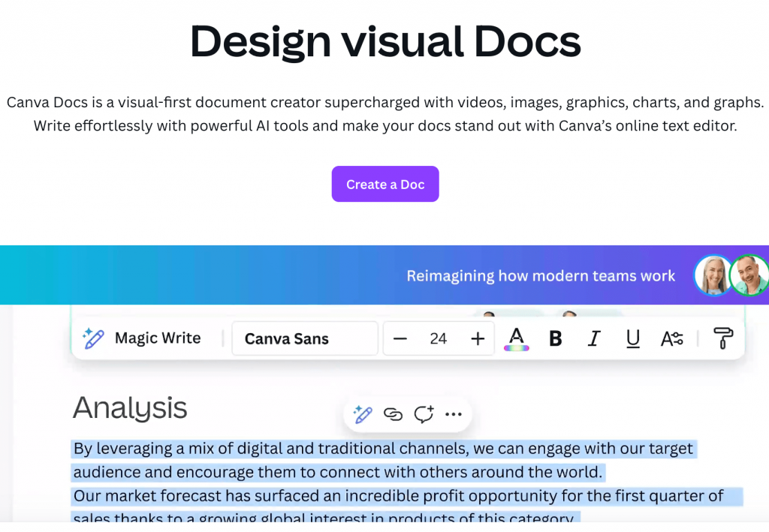Open text settings with the A-gear icon
This screenshot has width=769, height=532.
point(672,338)
